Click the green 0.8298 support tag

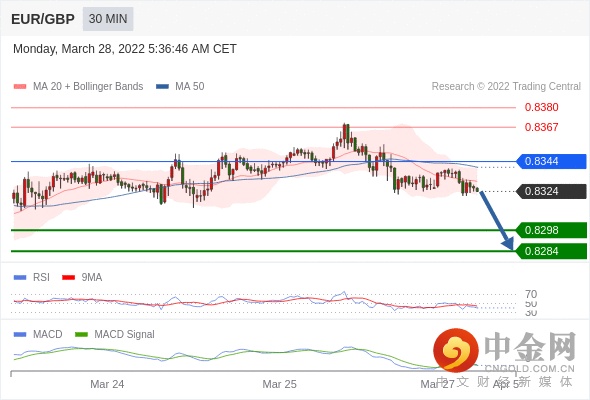point(551,230)
